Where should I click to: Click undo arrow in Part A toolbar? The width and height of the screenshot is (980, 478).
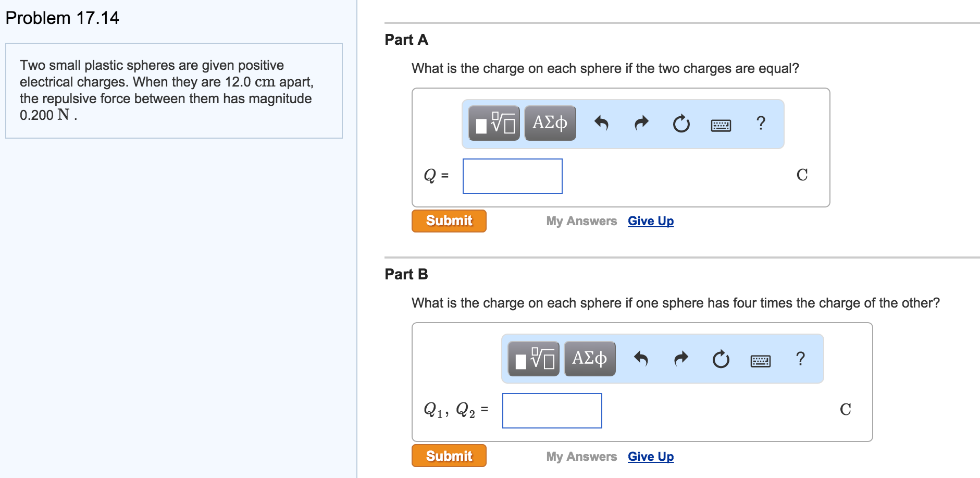pos(601,124)
